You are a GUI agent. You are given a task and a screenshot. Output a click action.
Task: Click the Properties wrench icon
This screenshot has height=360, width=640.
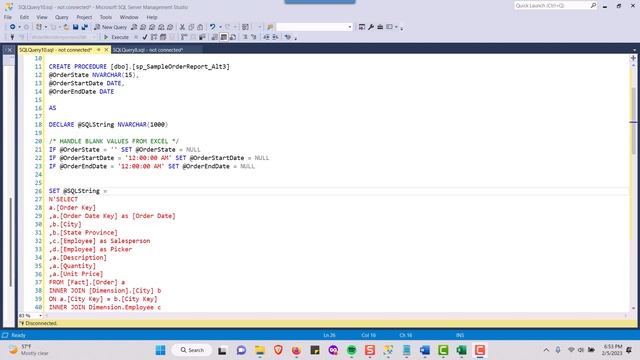click(x=371, y=27)
